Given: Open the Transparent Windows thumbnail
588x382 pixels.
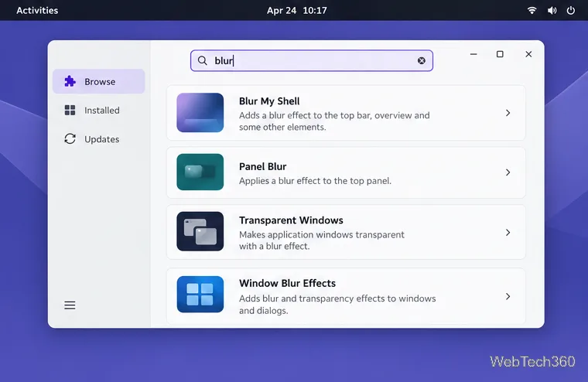Looking at the screenshot, I should [x=200, y=231].
